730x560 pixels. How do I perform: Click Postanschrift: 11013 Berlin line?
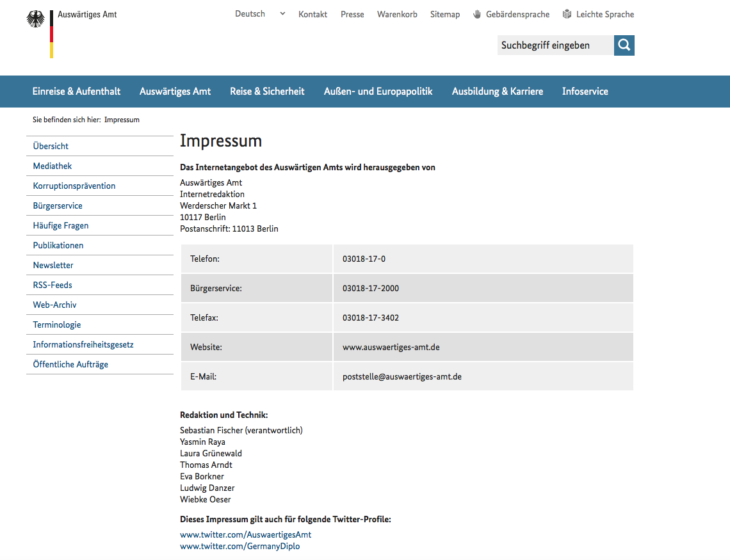pyautogui.click(x=229, y=229)
